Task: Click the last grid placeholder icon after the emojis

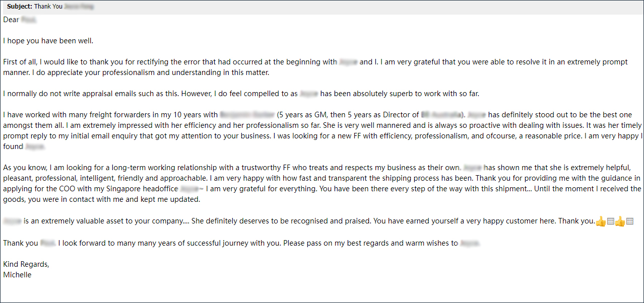Action: coord(629,221)
